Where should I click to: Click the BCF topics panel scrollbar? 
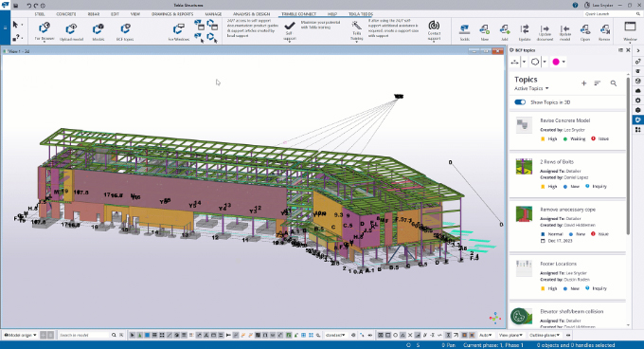tap(628, 156)
